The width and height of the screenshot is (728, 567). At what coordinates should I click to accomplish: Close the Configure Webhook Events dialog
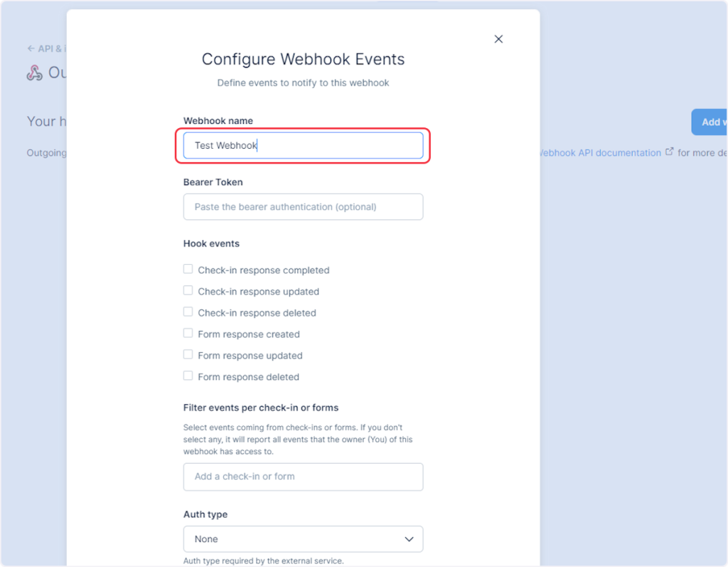click(x=498, y=39)
